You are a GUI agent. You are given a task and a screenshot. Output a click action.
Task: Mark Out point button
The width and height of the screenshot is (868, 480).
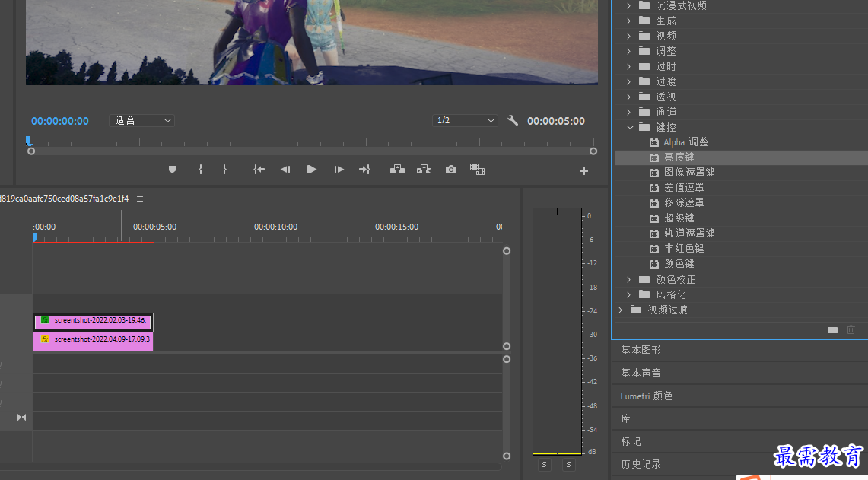point(224,170)
